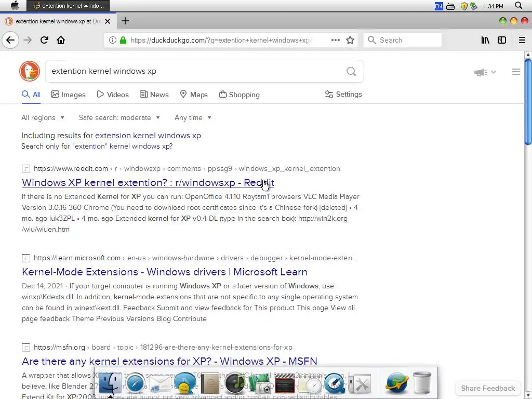Click the magnifier in the DuckDuckGo search box
The image size is (532, 399).
point(351,71)
